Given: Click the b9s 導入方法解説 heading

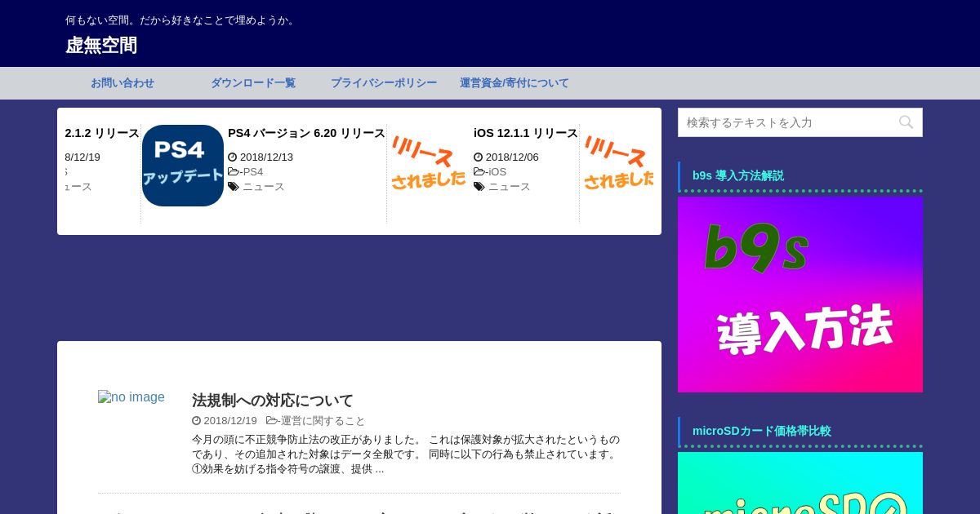Looking at the screenshot, I should coord(738,175).
